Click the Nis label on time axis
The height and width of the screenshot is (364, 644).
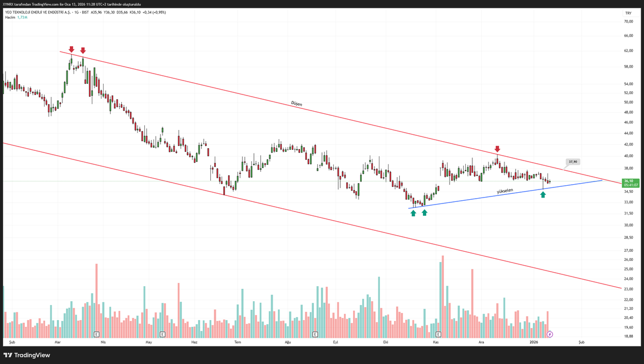[103, 341]
